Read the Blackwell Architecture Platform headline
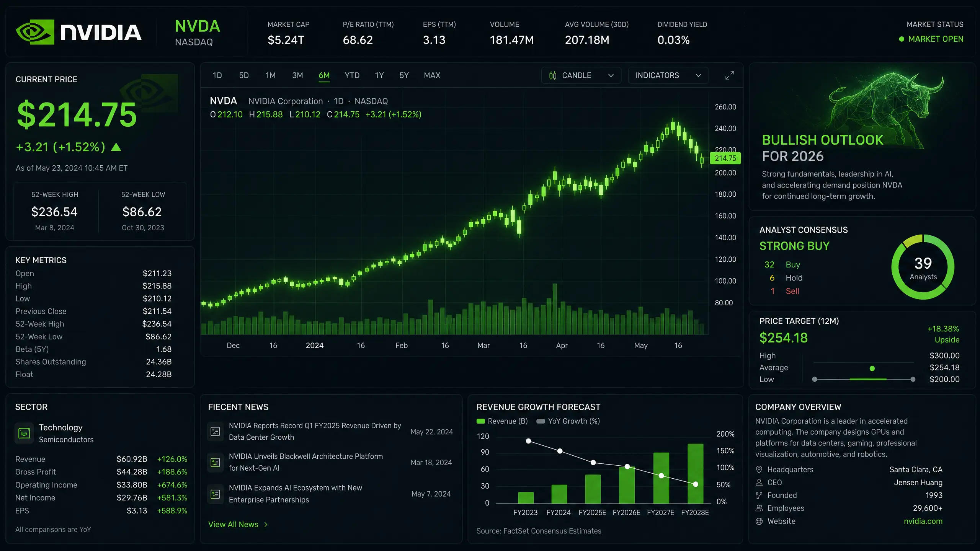 click(x=306, y=462)
